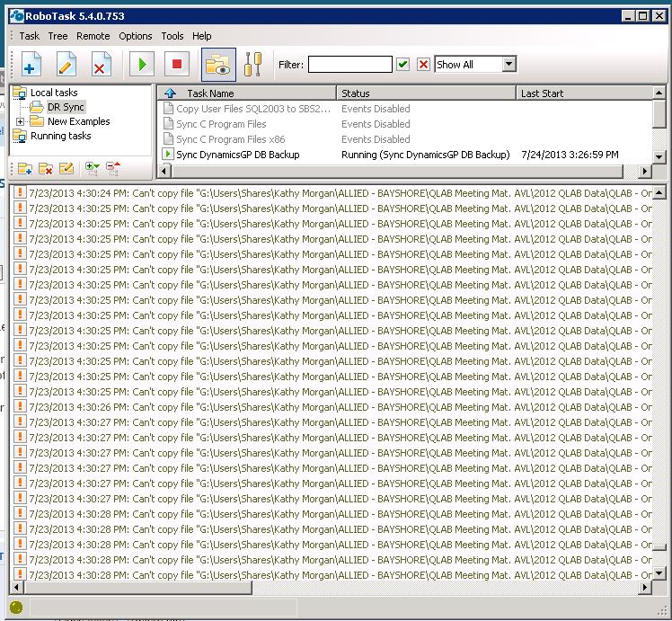The height and width of the screenshot is (621, 672).
Task: Select Local tasks in the tree
Action: 54,93
